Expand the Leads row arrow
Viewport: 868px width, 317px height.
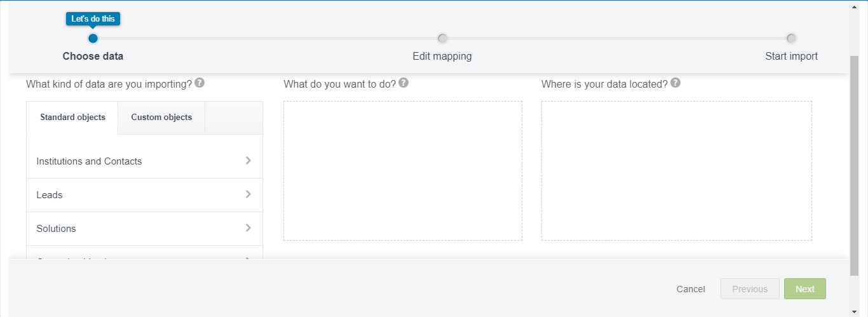248,194
